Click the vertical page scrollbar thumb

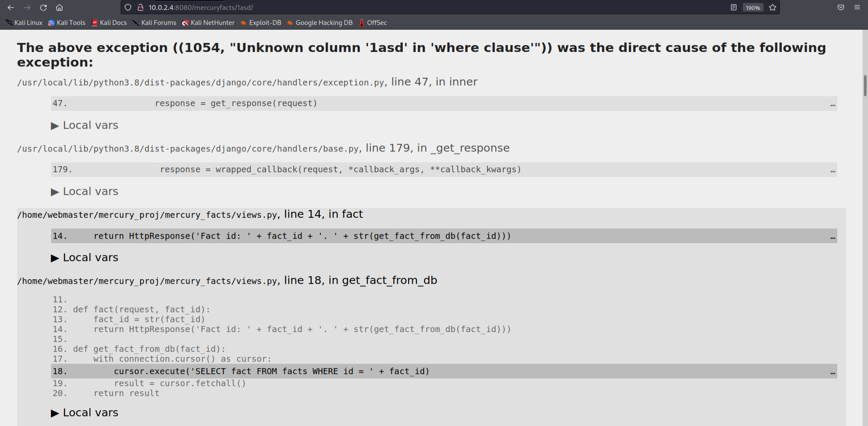(x=865, y=86)
